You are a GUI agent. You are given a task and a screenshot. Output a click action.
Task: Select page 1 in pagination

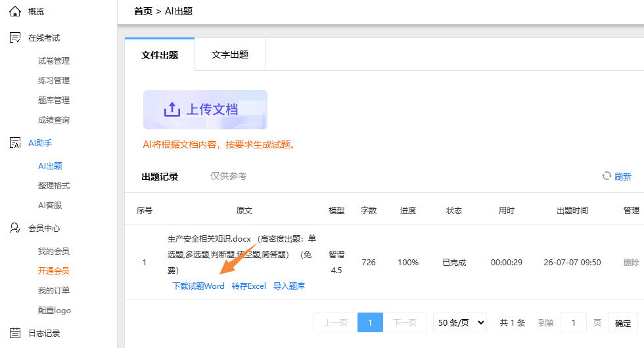pos(370,322)
